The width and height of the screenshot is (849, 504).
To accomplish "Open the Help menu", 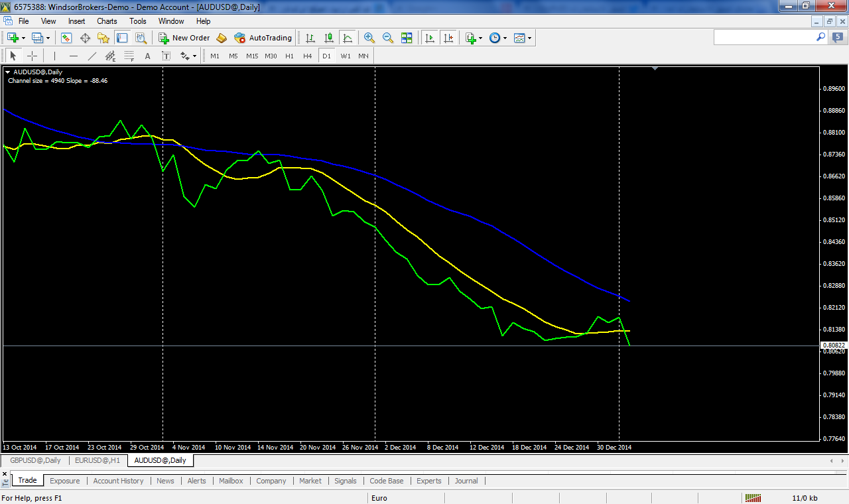I will coord(204,21).
